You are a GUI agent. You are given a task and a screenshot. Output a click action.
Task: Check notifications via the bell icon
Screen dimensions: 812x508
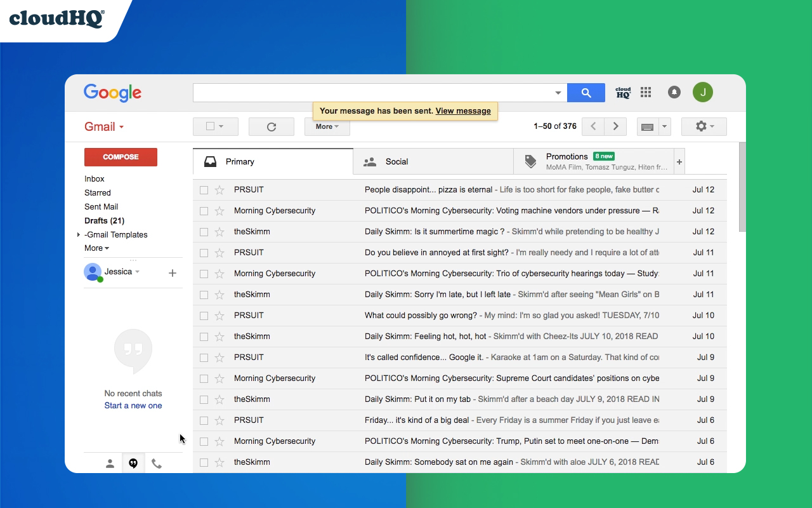tap(674, 92)
